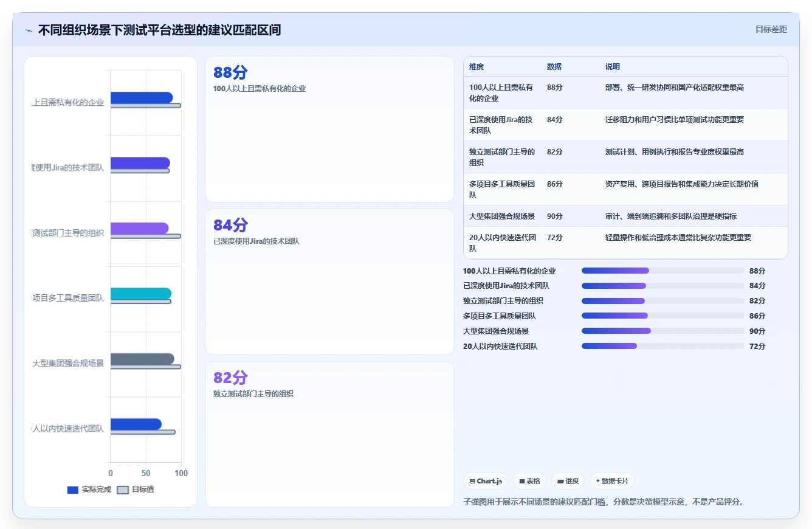Image resolution: width=812 pixels, height=529 pixels.
Task: Click table row 独立测试部门主导的组织
Action: pos(625,157)
